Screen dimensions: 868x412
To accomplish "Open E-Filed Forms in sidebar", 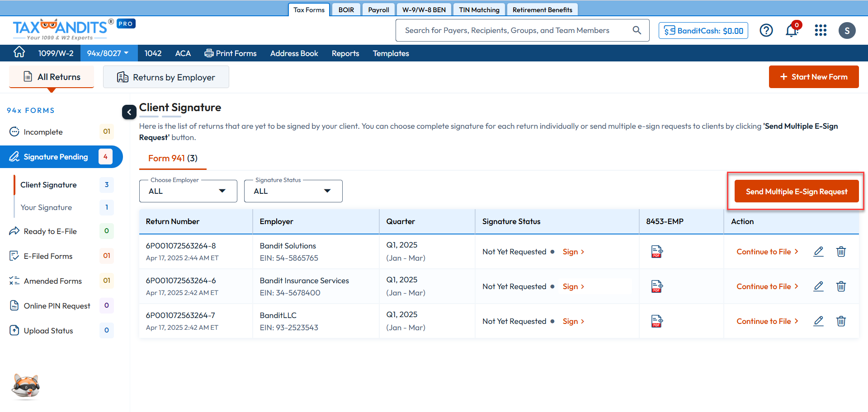I will tap(61, 256).
